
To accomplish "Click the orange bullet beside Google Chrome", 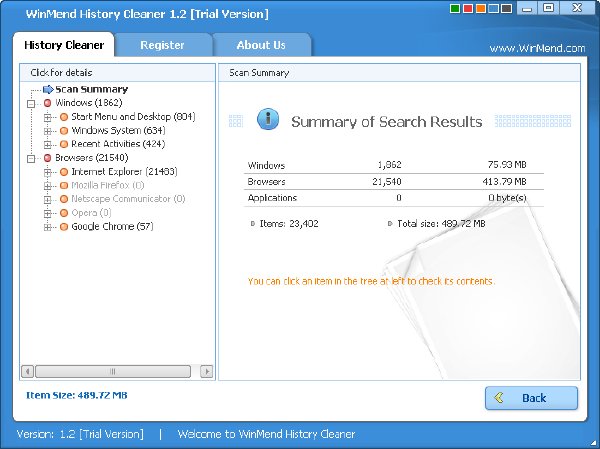I will point(64,227).
